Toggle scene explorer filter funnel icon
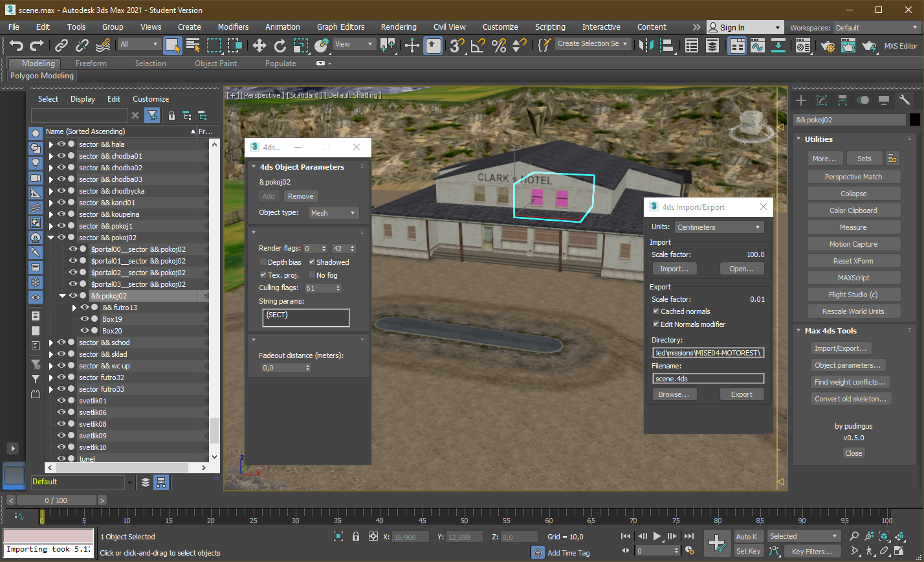The width and height of the screenshot is (924, 562). [x=152, y=115]
